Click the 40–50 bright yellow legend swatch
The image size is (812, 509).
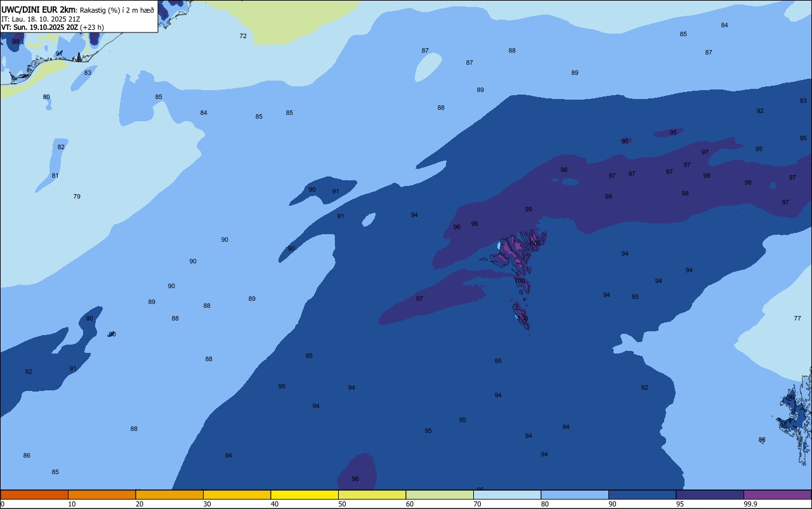click(x=304, y=494)
